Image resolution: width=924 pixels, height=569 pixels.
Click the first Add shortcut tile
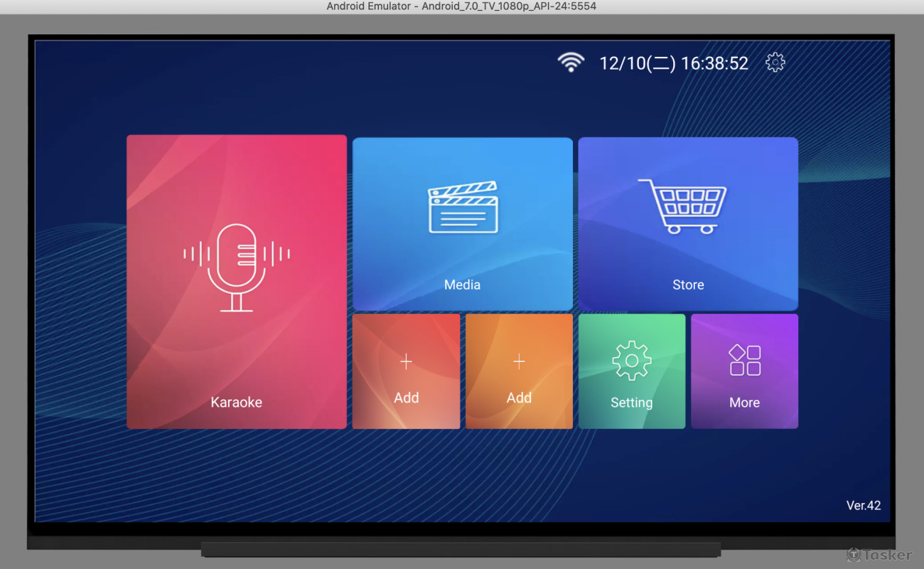(x=406, y=371)
